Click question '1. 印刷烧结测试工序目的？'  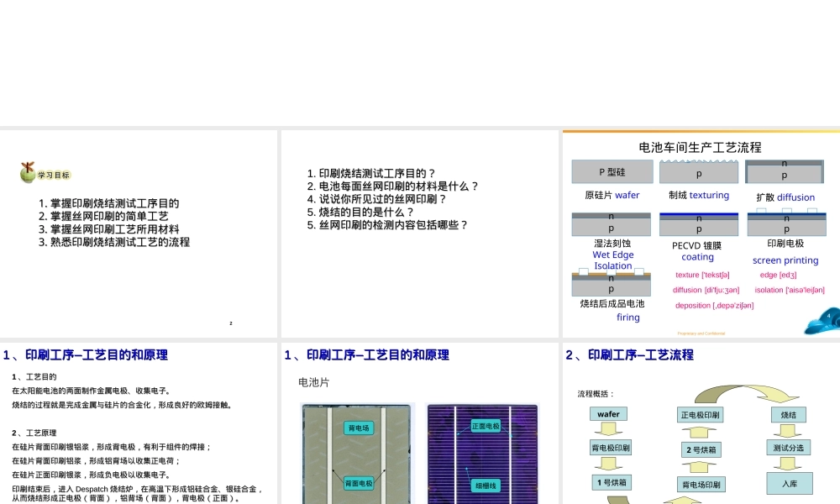[371, 174]
